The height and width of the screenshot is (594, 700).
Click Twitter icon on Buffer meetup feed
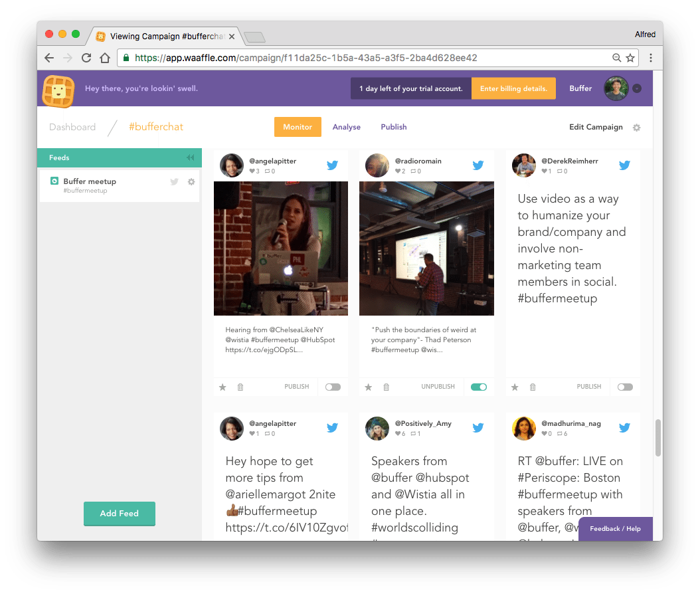pyautogui.click(x=174, y=182)
